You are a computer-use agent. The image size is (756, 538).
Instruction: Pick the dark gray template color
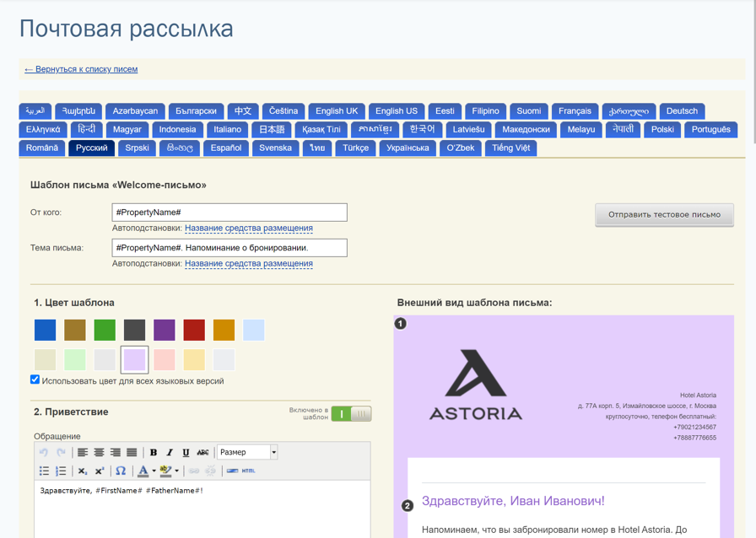click(134, 331)
